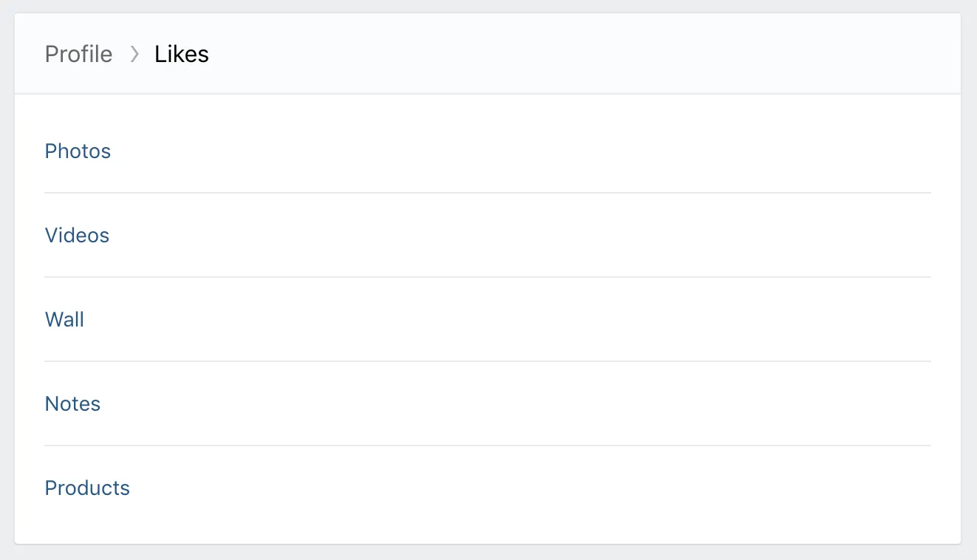The height and width of the screenshot is (560, 977).
Task: Click the breadcrumb chevron separator arrow
Action: pos(135,54)
